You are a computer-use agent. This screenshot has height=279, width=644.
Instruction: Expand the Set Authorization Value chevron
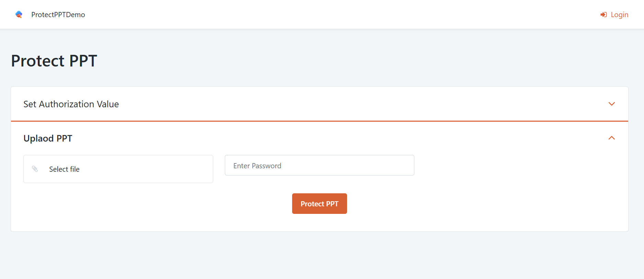tap(611, 104)
